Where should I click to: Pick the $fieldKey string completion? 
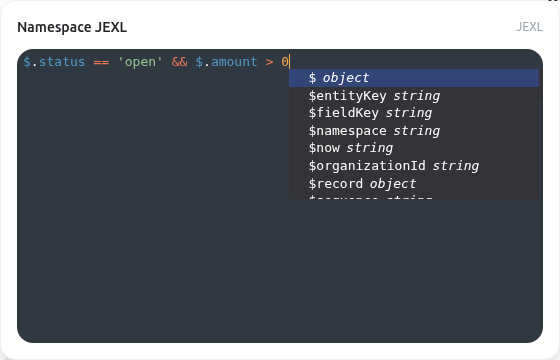point(414,113)
